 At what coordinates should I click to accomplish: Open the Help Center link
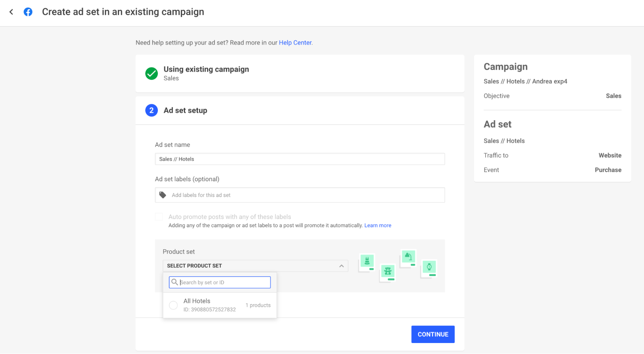[x=295, y=43]
